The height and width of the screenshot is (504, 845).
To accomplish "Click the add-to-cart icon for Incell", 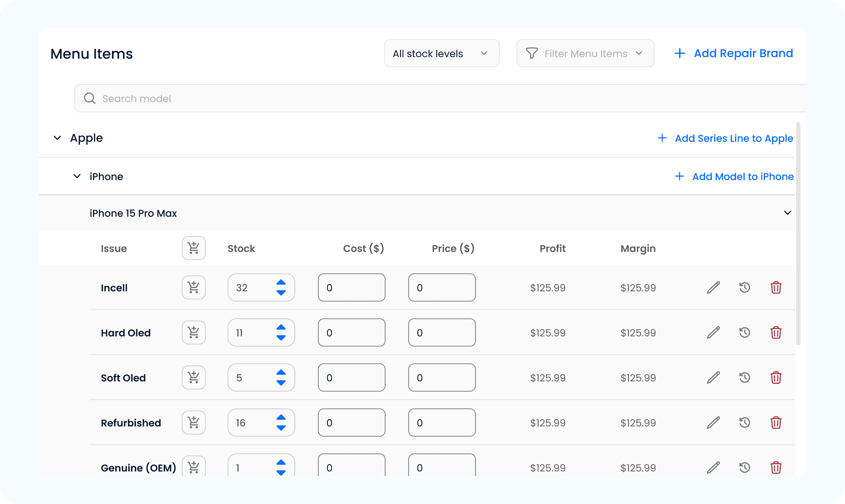I will pos(194,287).
